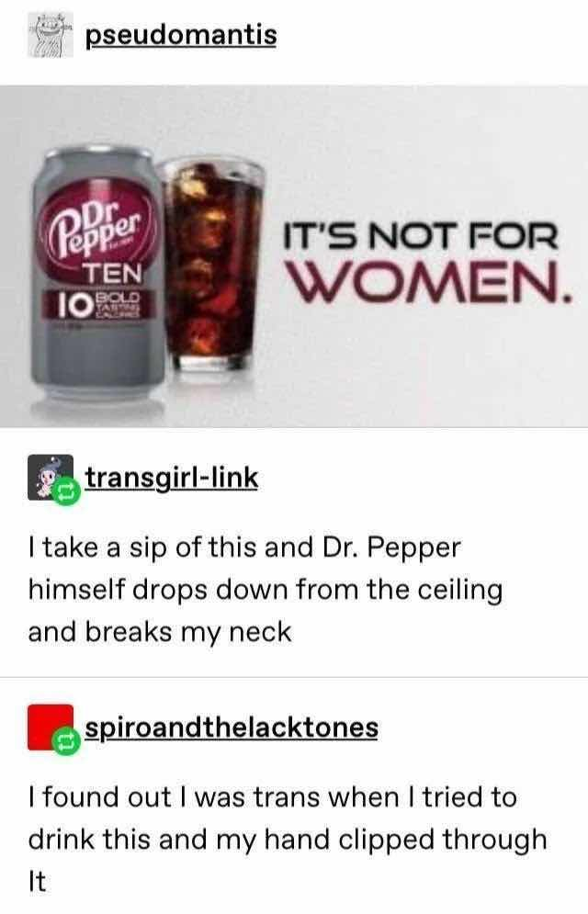The width and height of the screenshot is (588, 914).
Task: Select the "I found out I was trans" comment
Action: (288, 840)
